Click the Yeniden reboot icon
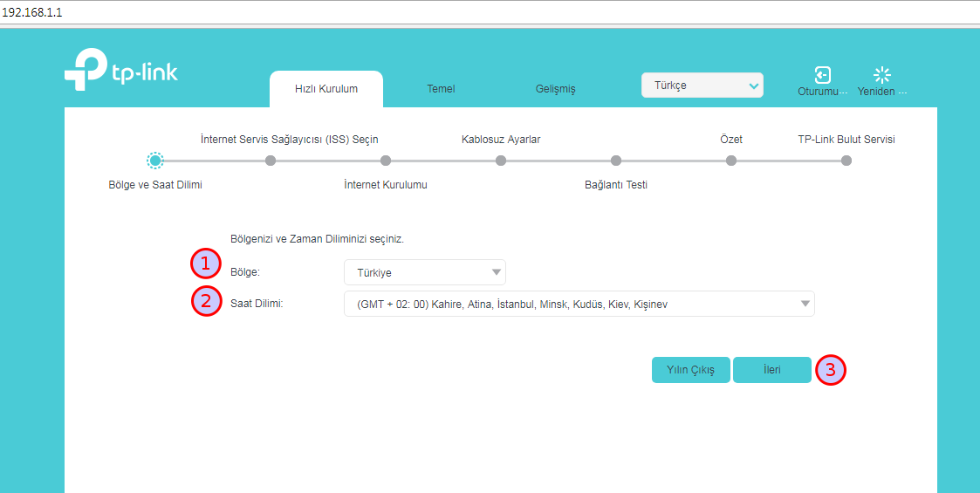This screenshot has width=980, height=493. point(882,75)
